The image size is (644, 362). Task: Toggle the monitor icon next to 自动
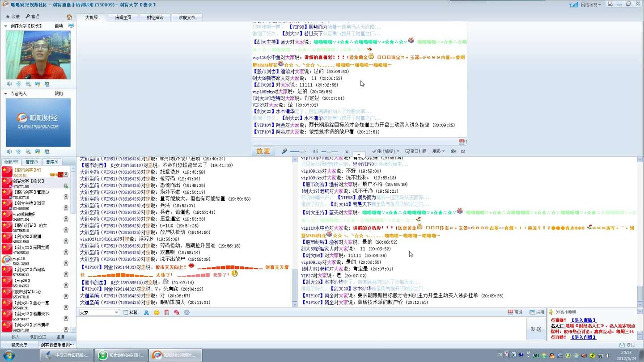[71, 26]
